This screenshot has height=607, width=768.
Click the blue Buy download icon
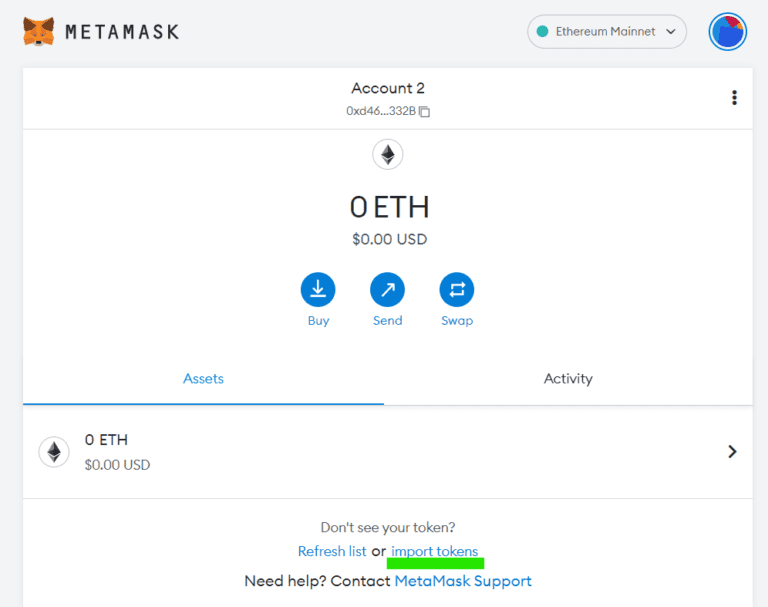(x=318, y=290)
